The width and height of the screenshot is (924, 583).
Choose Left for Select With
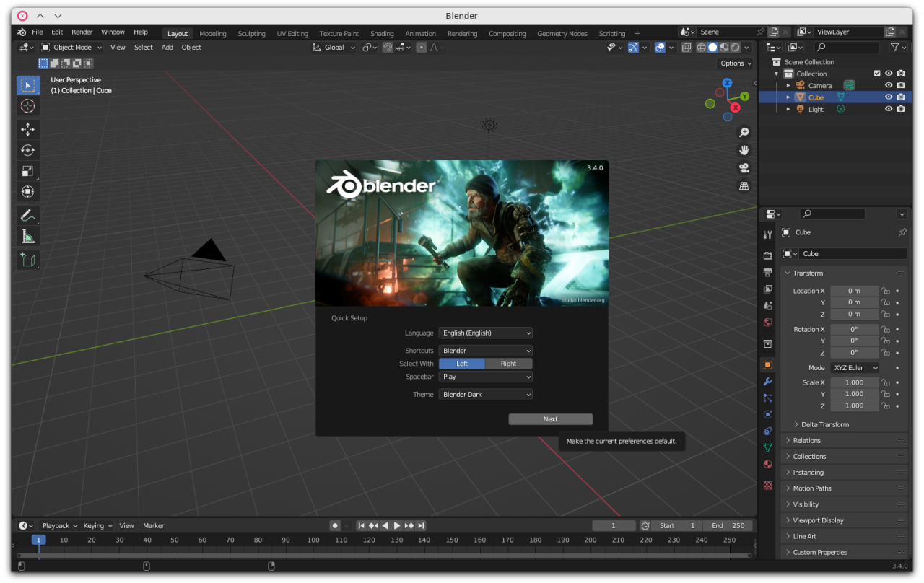[x=462, y=364]
